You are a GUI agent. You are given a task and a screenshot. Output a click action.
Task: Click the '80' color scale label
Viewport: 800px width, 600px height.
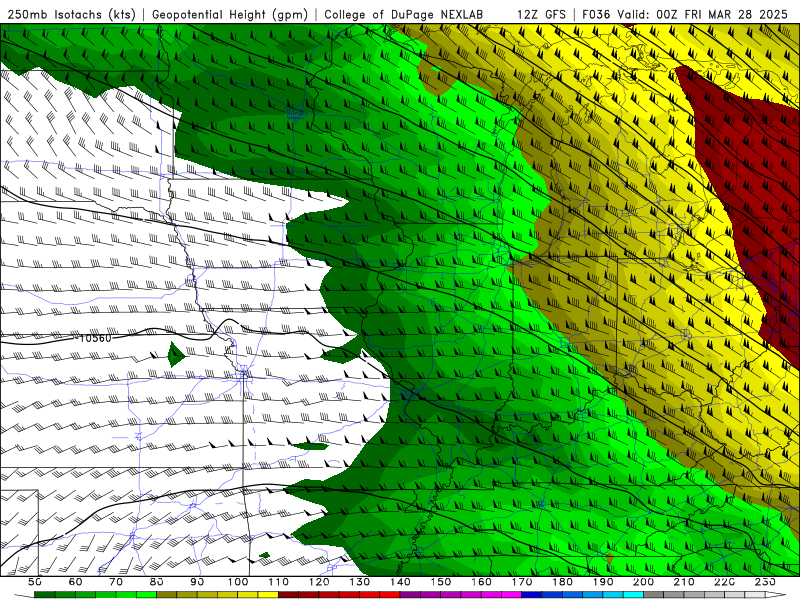pyautogui.click(x=157, y=582)
